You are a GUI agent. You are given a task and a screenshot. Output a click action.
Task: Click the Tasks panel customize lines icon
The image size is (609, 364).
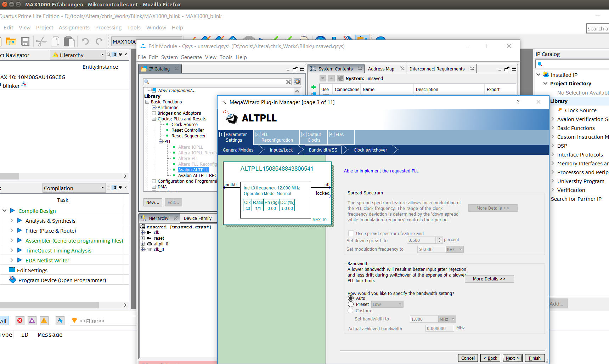(109, 188)
